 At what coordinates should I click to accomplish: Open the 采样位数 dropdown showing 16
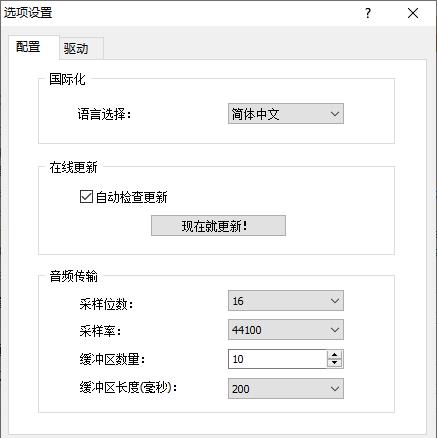(x=286, y=301)
